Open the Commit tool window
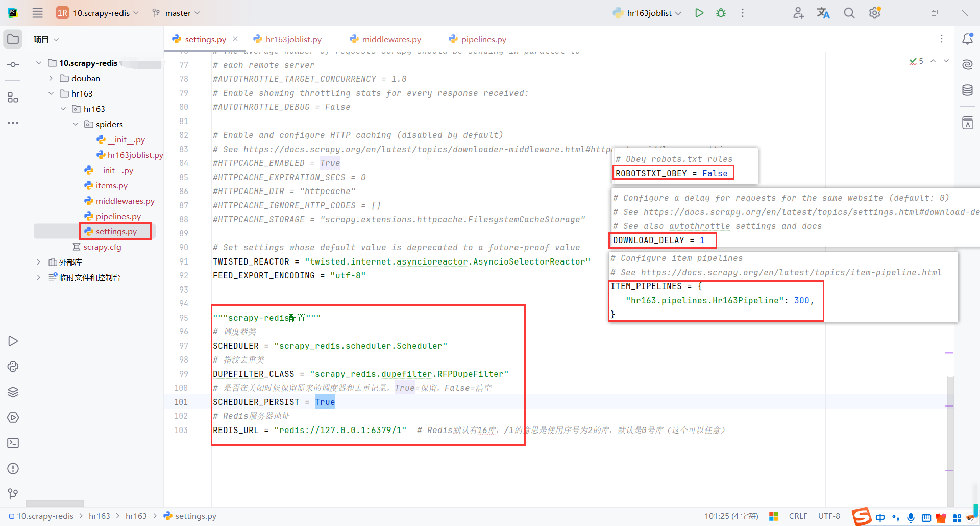Screen dimensions: 980x526 (x=13, y=65)
